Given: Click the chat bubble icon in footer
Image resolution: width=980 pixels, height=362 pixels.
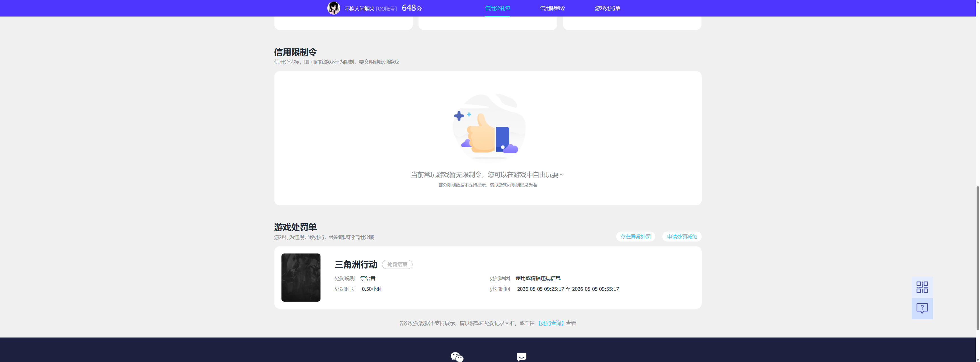Looking at the screenshot, I should (x=521, y=357).
